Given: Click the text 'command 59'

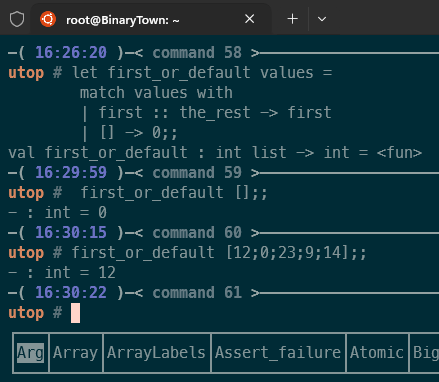Looking at the screenshot, I should (197, 173).
